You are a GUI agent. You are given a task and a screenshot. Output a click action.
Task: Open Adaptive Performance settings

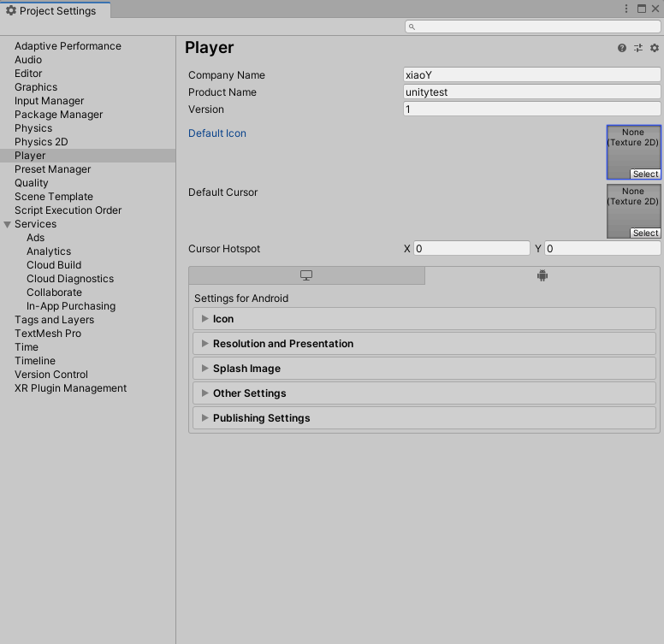(68, 46)
